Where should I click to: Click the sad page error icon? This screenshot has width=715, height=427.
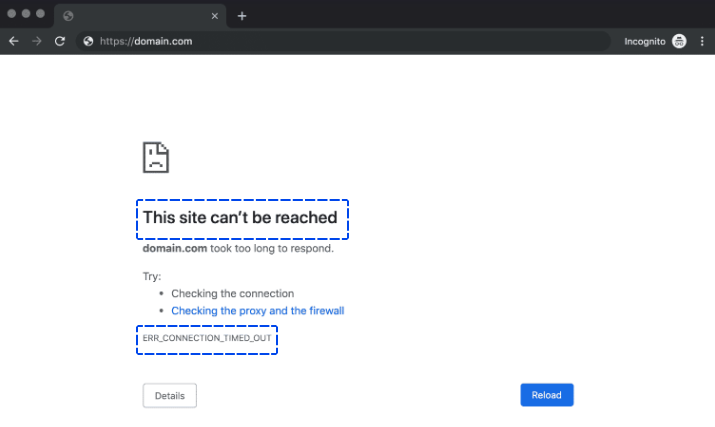pos(156,157)
